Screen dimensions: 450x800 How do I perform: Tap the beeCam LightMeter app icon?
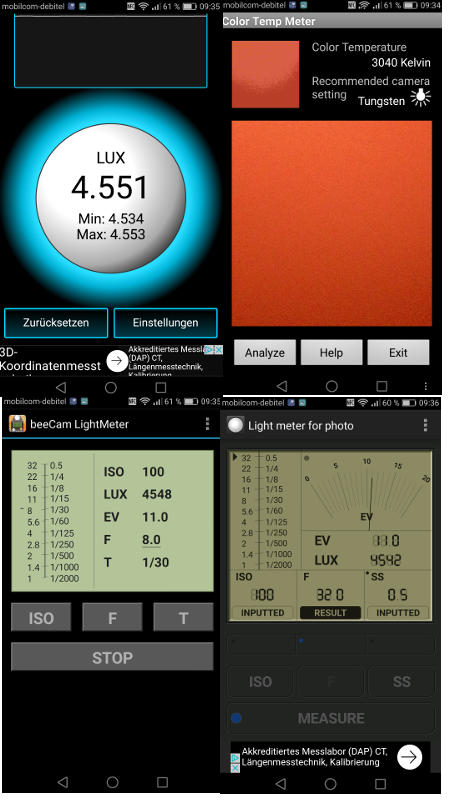tap(17, 424)
